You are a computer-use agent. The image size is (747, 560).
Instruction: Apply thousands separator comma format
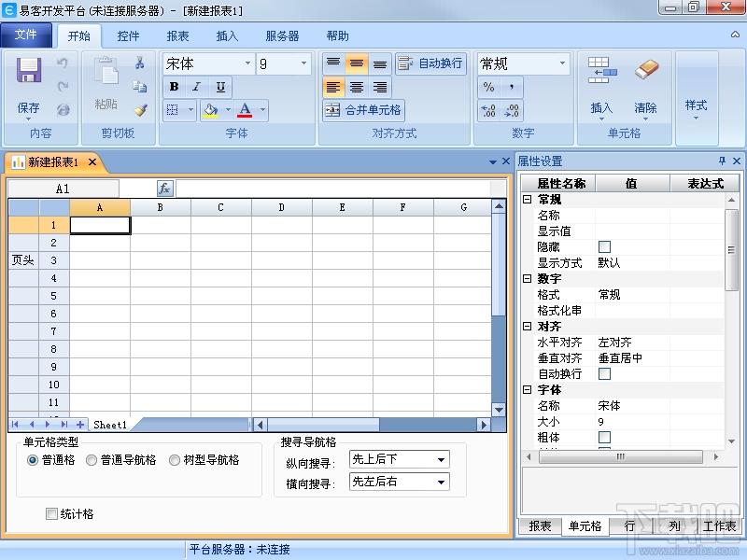click(x=512, y=87)
